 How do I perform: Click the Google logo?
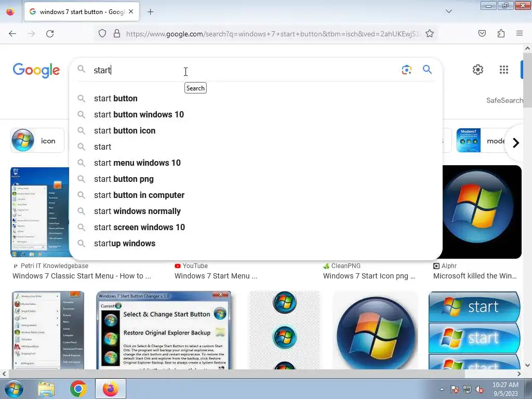tap(36, 70)
